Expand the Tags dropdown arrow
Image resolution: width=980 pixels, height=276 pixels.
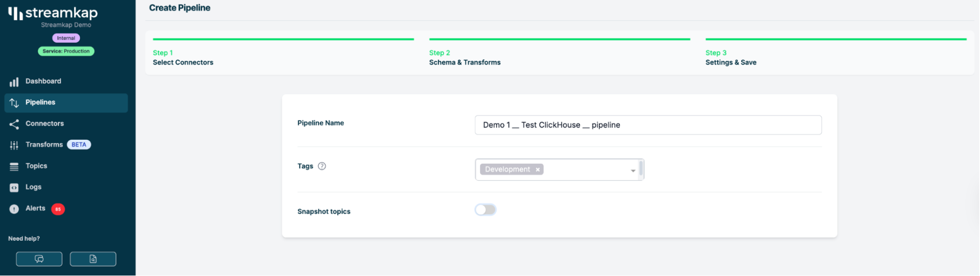tap(633, 171)
